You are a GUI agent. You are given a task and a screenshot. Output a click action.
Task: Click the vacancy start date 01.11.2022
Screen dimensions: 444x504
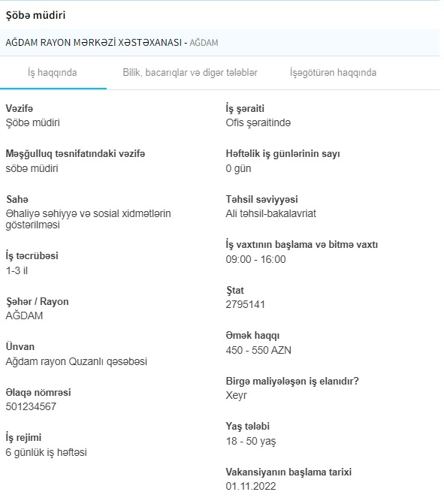click(x=251, y=486)
